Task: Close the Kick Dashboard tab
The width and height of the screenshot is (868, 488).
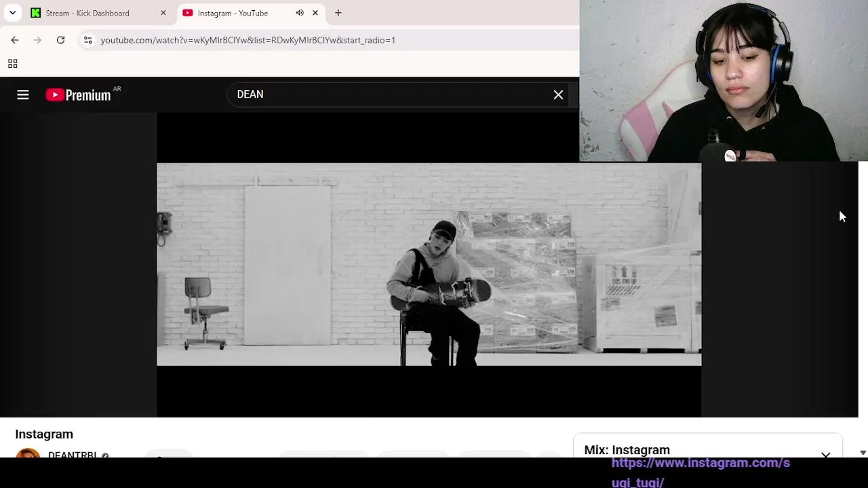Action: [163, 13]
